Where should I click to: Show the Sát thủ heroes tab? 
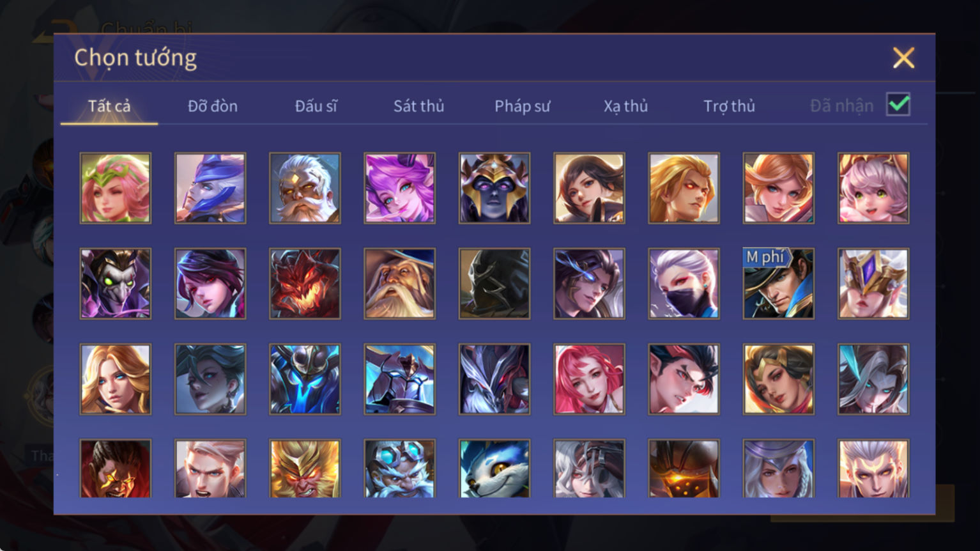418,106
